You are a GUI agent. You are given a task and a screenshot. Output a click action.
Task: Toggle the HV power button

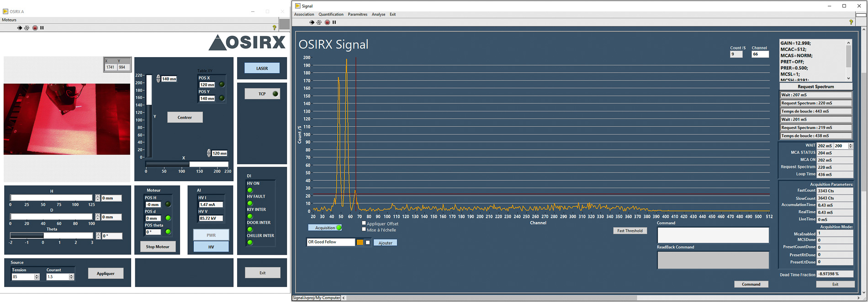coord(211,247)
